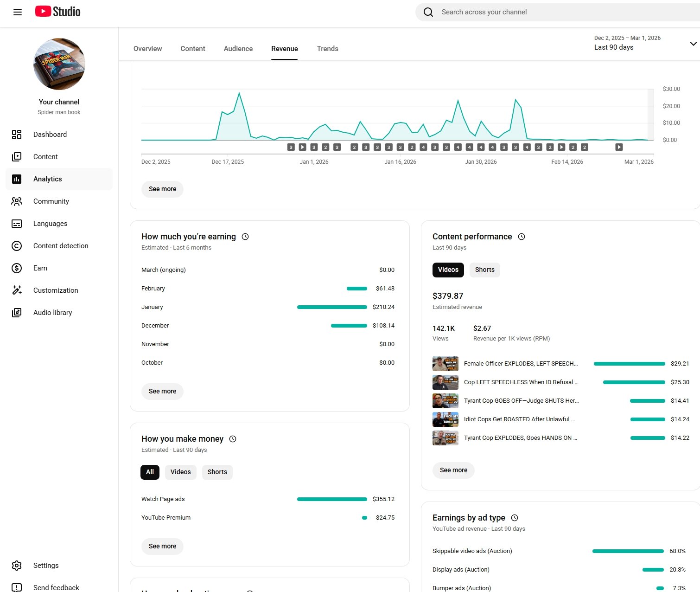700x592 pixels.
Task: Open the Earn section
Action: coord(40,268)
